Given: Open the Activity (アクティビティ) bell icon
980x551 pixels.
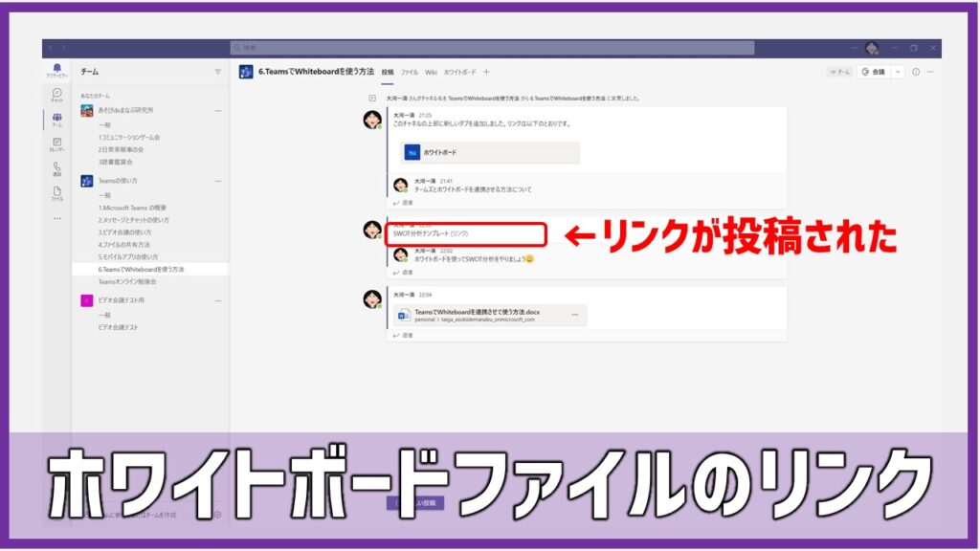Looking at the screenshot, I should [x=56, y=68].
